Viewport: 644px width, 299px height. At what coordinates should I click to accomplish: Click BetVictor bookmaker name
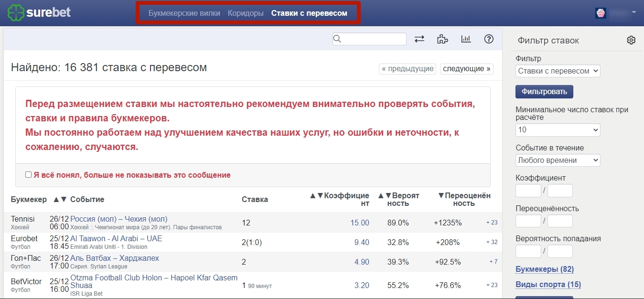coord(26,281)
